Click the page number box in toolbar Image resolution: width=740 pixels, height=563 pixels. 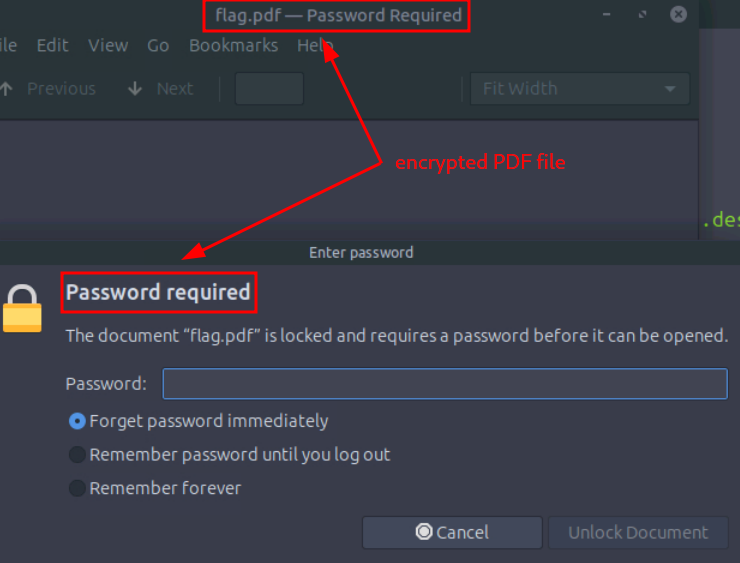(x=269, y=89)
